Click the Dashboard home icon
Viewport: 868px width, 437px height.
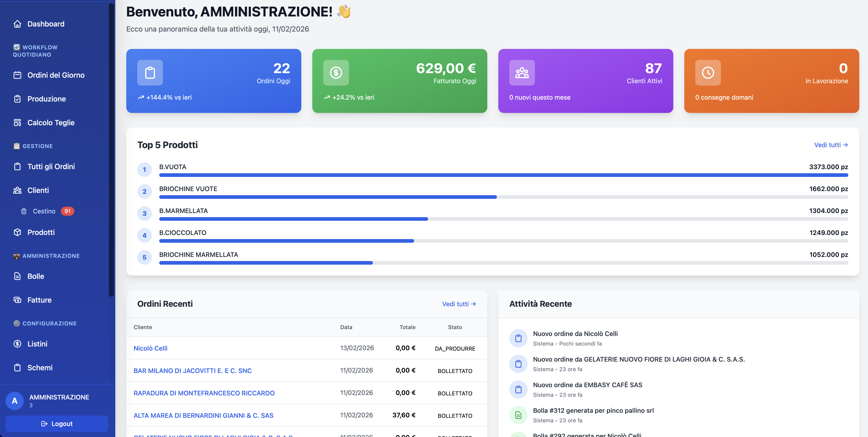pos(18,24)
